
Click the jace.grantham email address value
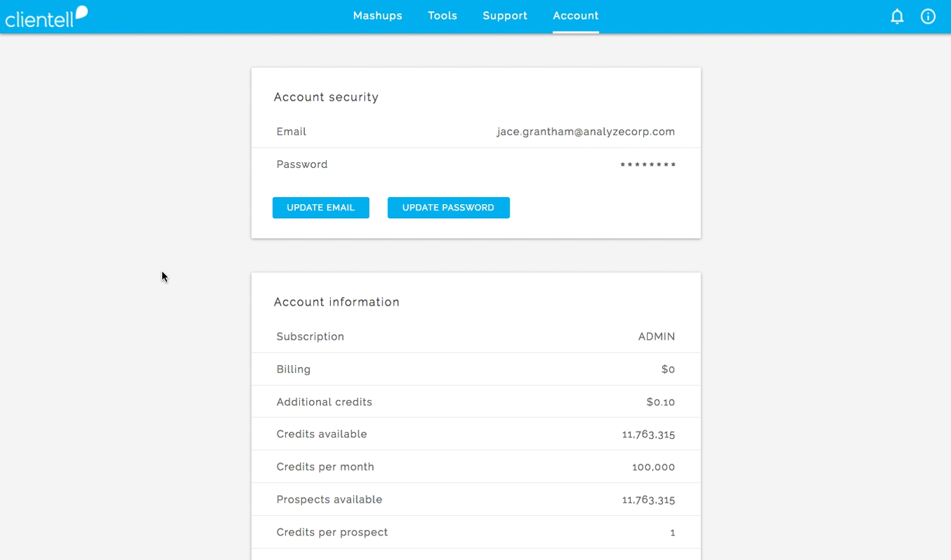tap(585, 131)
